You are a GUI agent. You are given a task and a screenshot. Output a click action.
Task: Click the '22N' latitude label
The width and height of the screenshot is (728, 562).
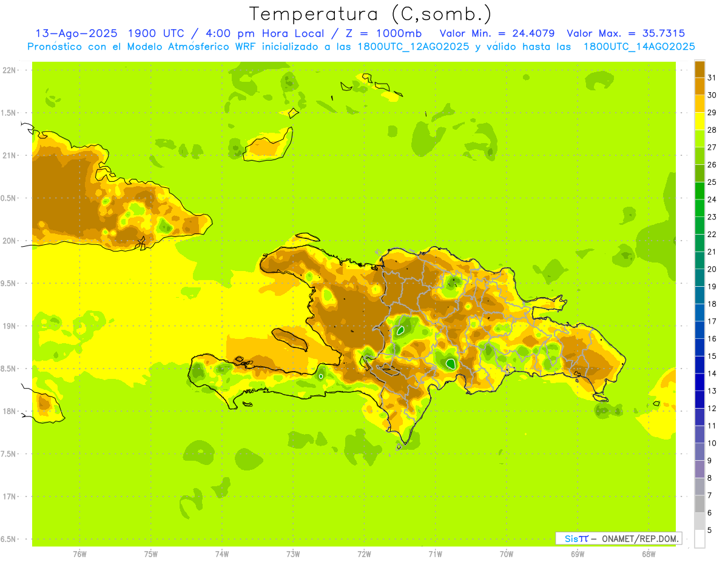[10, 70]
